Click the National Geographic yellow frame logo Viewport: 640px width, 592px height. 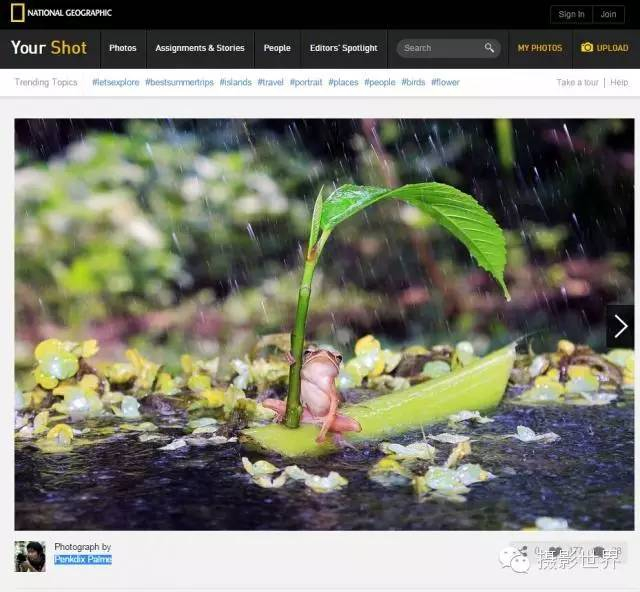[x=18, y=13]
